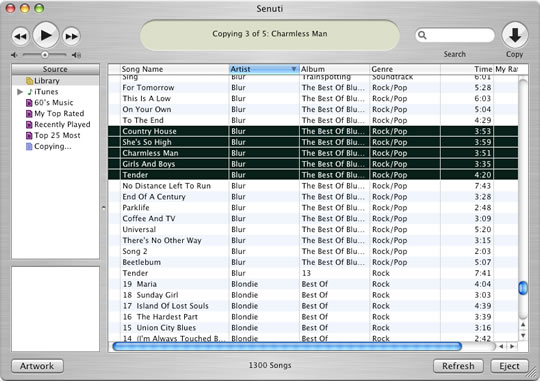Select the song There's No Other Way

tap(313, 240)
